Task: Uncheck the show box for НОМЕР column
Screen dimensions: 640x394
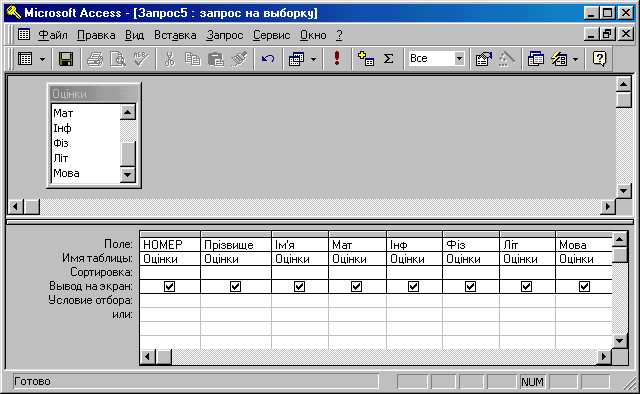Action: point(169,287)
